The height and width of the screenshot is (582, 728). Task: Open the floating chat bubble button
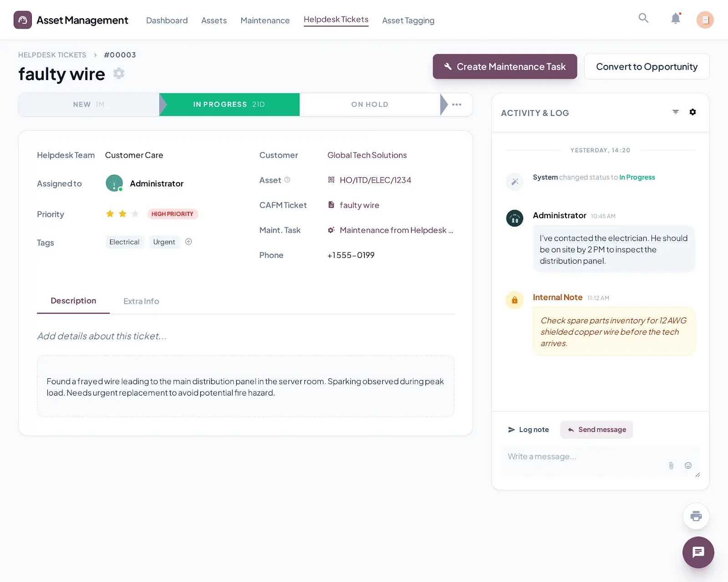click(698, 552)
